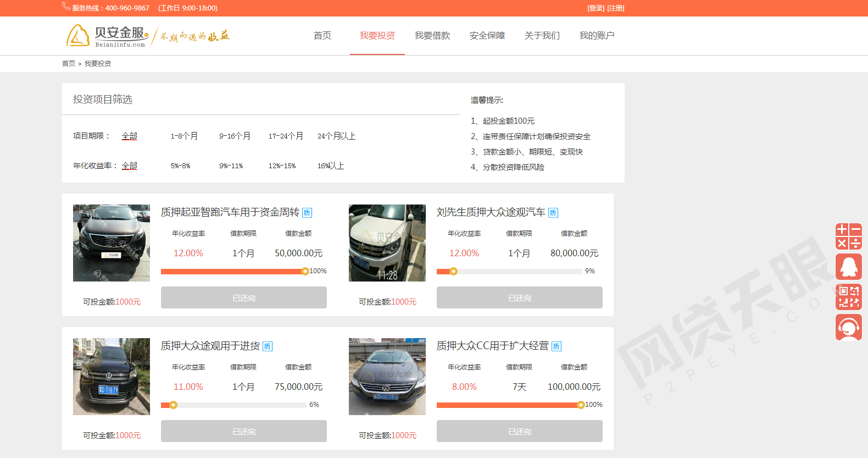Open the 关于我们 navigation item

click(542, 36)
